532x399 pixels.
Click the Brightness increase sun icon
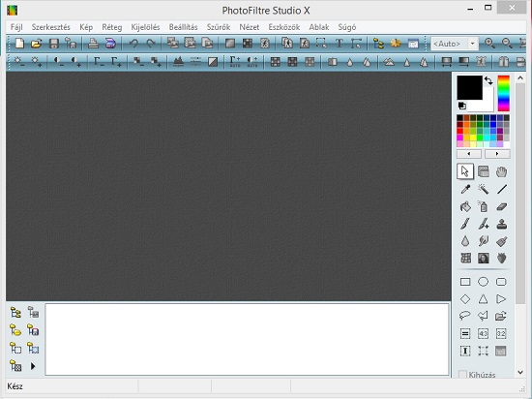36,61
